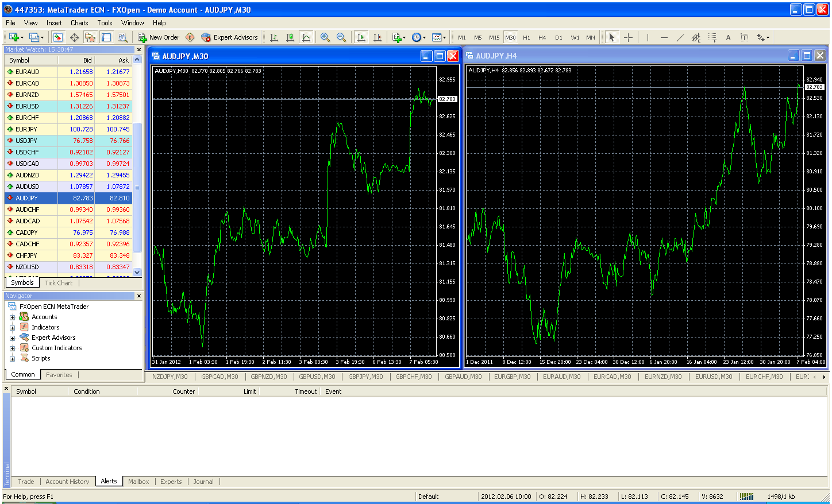The height and width of the screenshot is (504, 832).
Task: Toggle the Navigator window star-folder icon
Action: click(90, 37)
